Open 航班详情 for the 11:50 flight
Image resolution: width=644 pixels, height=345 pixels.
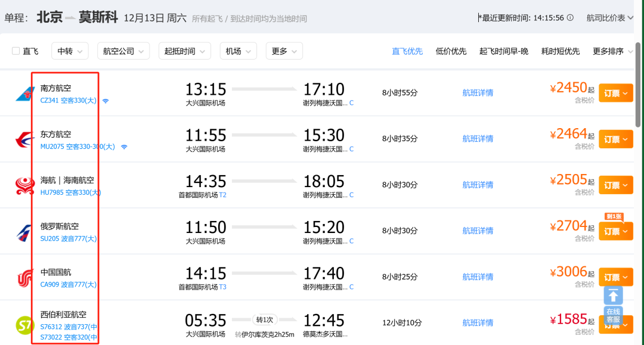click(x=478, y=231)
